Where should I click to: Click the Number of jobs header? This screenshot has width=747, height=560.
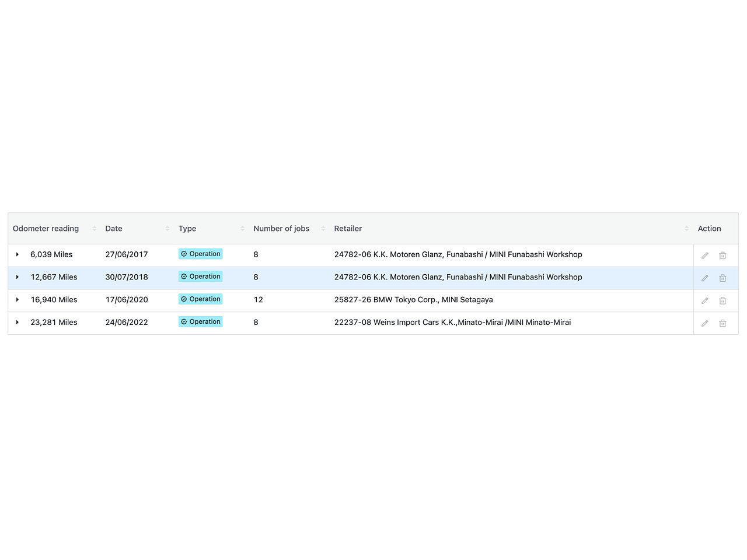pyautogui.click(x=281, y=229)
